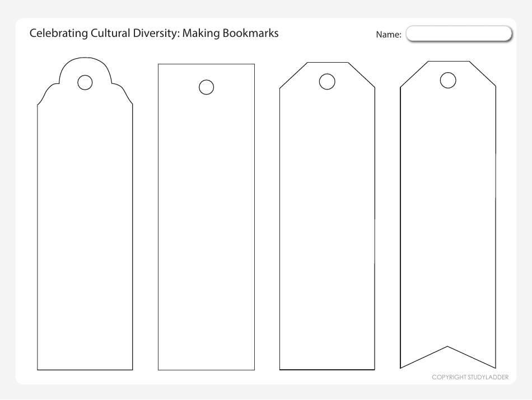The image size is (532, 400).
Task: Click the Name label text
Action: pos(388,34)
